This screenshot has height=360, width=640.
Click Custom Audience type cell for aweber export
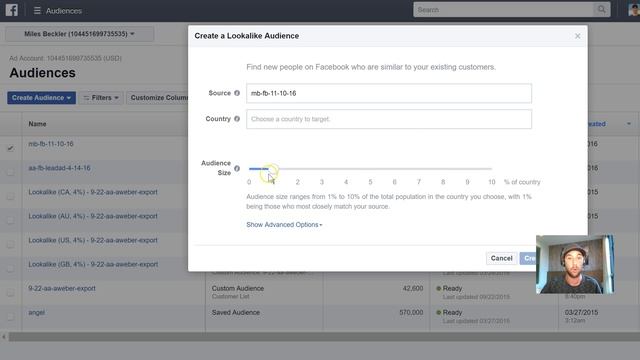(x=238, y=288)
